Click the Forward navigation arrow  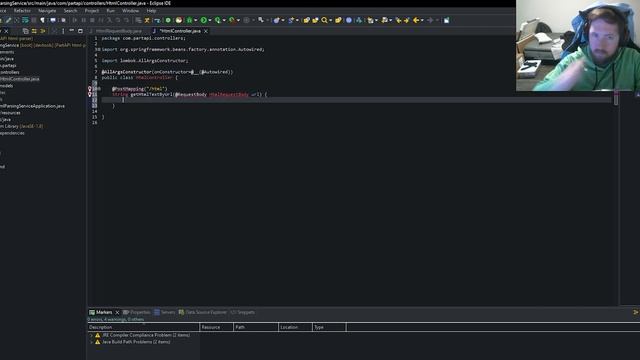coord(430,20)
